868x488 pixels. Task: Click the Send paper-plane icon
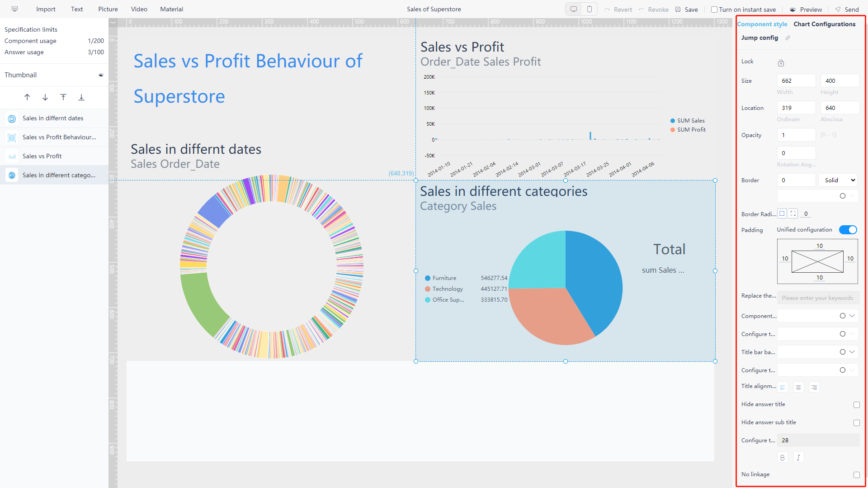coord(838,9)
